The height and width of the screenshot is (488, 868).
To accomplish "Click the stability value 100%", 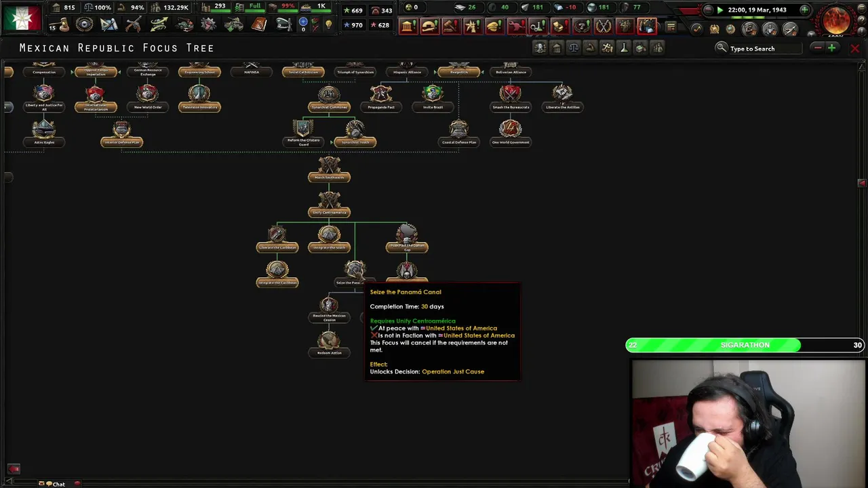I will [102, 7].
